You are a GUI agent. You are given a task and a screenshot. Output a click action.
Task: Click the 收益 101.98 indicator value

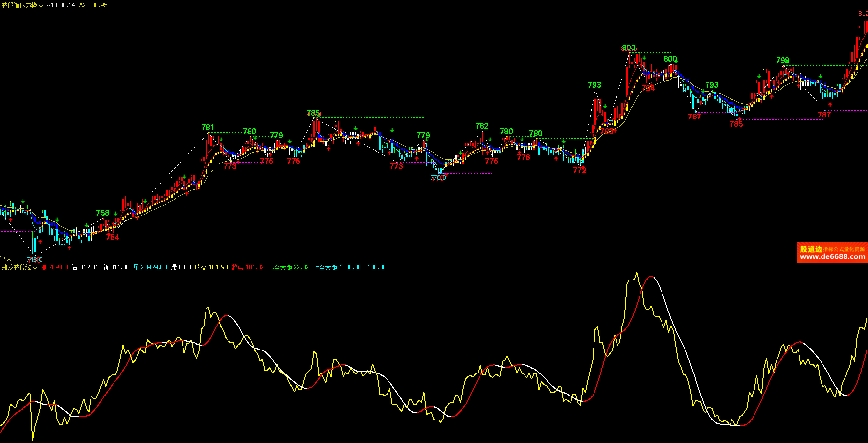[211, 267]
